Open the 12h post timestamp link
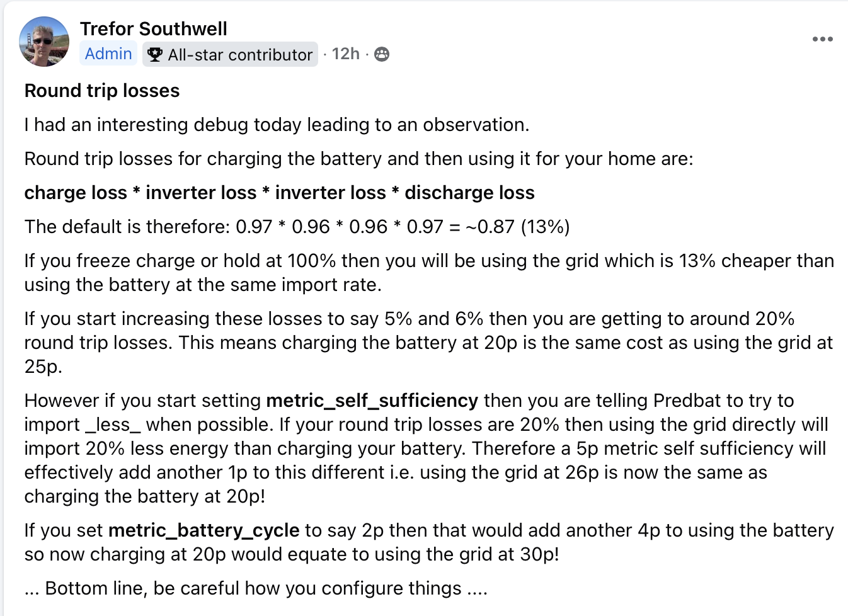 click(x=346, y=54)
